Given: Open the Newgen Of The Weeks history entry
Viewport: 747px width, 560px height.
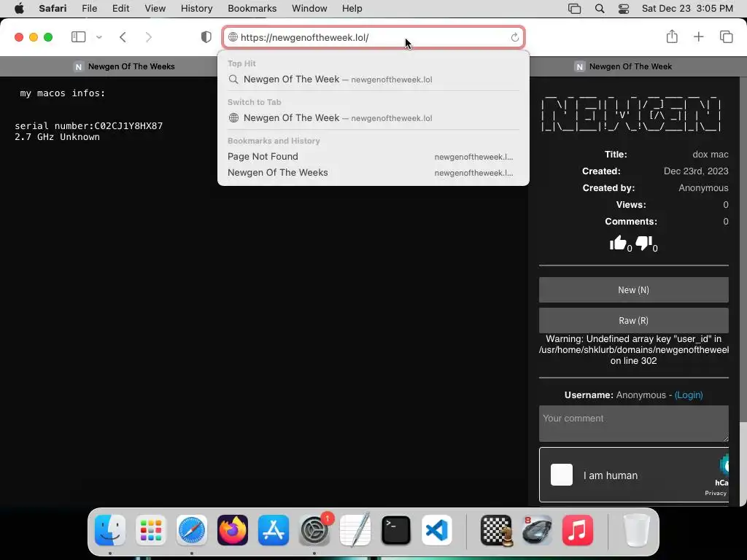Looking at the screenshot, I should tap(373, 173).
